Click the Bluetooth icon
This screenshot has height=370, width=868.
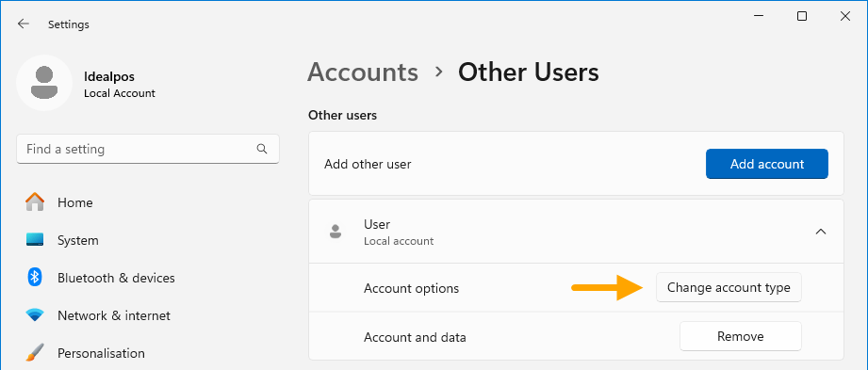point(35,277)
